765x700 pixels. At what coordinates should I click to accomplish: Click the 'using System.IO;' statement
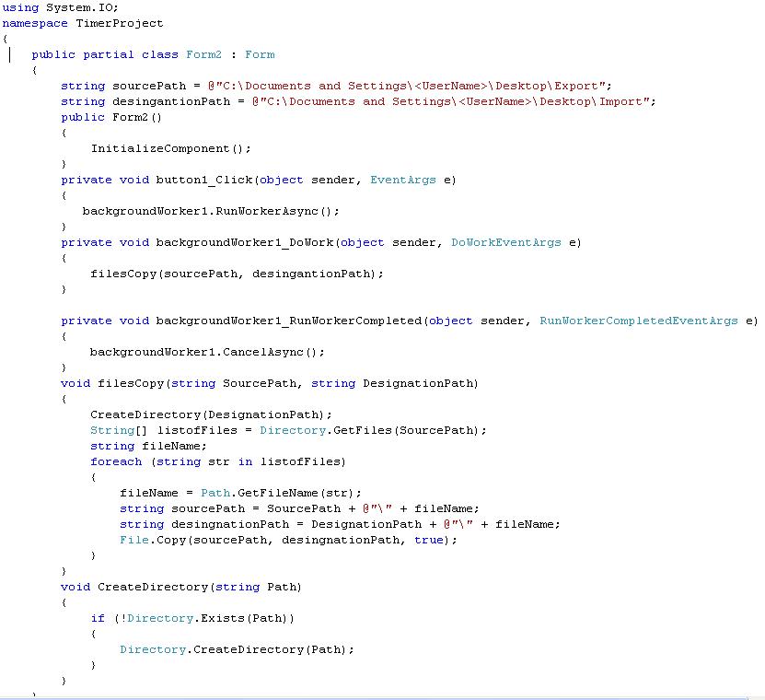[x=61, y=7]
